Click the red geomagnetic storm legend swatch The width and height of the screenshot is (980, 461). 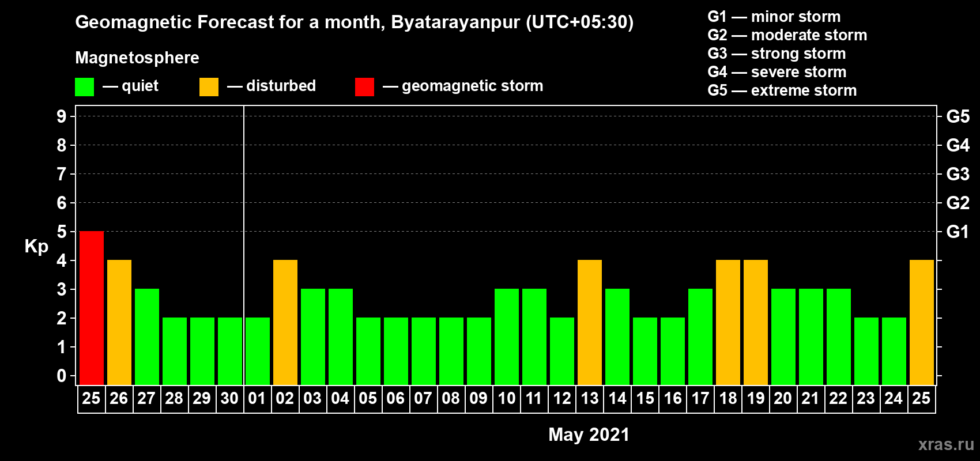coord(365,87)
